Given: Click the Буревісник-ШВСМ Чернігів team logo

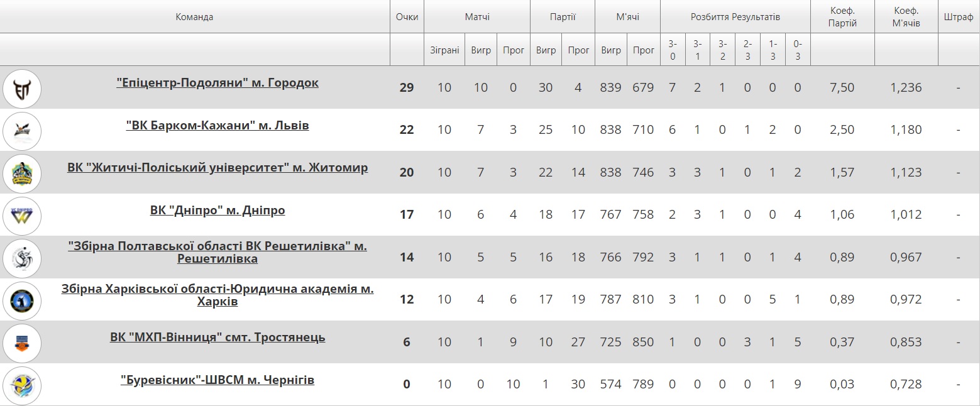Looking at the screenshot, I should pyautogui.click(x=22, y=385).
